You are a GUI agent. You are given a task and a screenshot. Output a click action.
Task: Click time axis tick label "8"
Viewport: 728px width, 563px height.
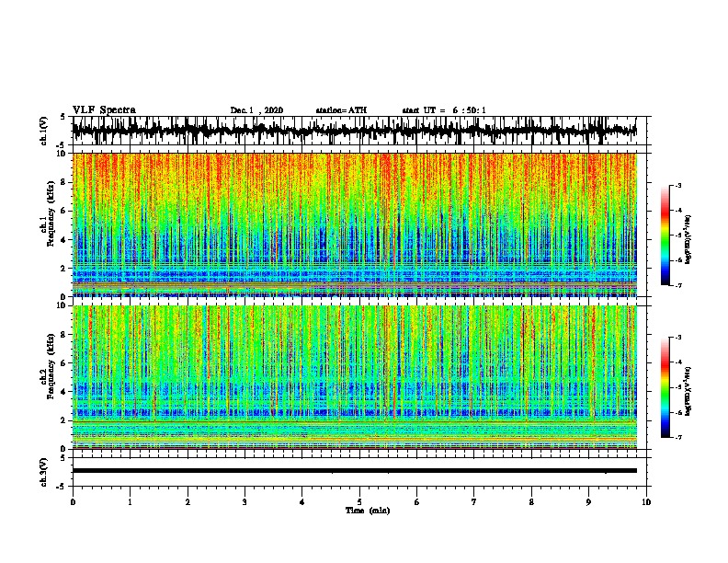click(531, 502)
